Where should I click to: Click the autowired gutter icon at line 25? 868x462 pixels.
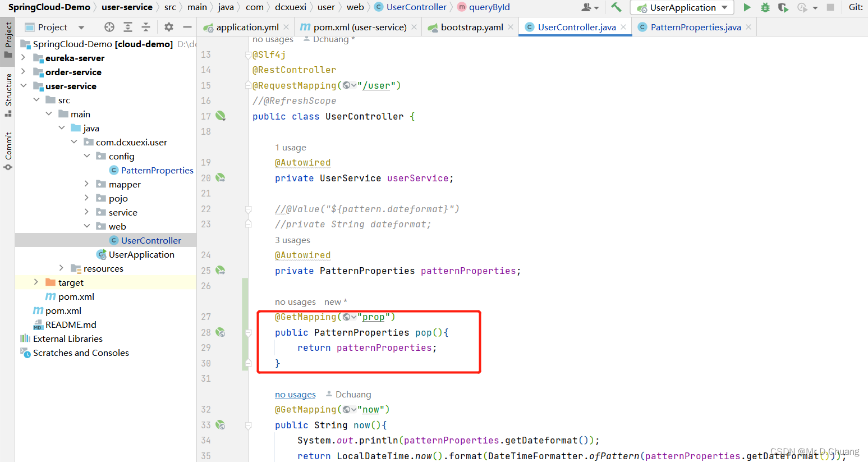click(x=221, y=270)
